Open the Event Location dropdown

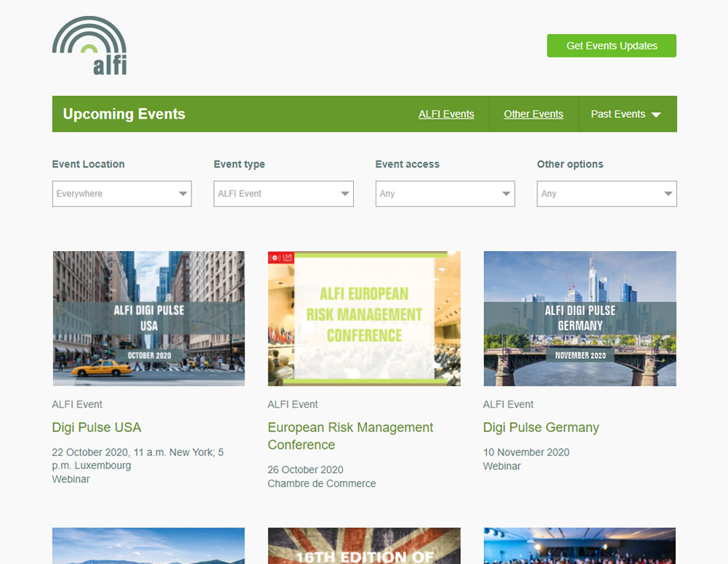point(122,194)
